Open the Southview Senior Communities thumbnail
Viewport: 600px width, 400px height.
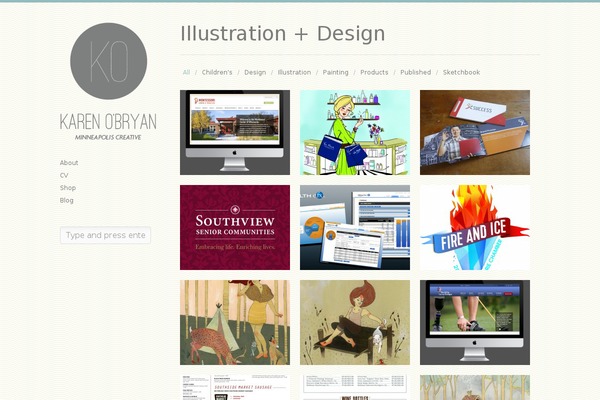pyautogui.click(x=235, y=227)
